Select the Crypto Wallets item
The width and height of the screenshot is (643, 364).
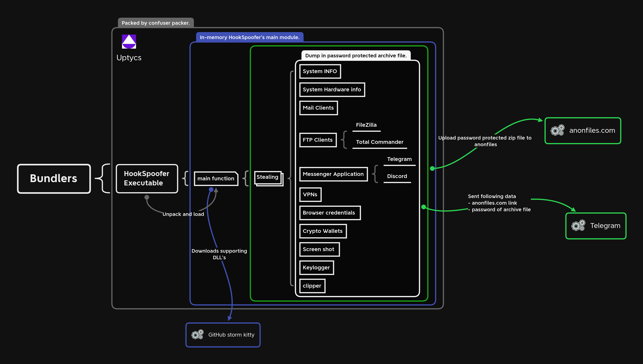tap(323, 231)
